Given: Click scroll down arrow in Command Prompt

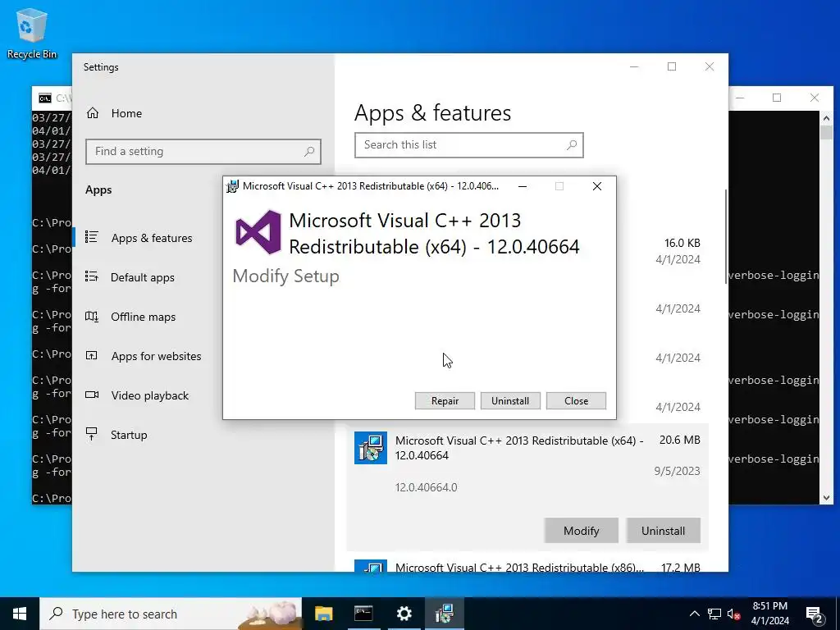Looking at the screenshot, I should tap(826, 498).
